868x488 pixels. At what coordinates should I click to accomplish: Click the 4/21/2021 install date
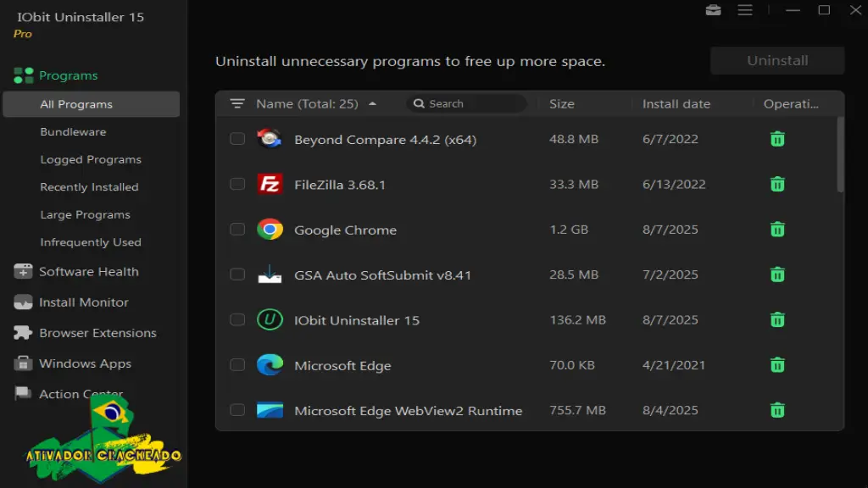(674, 365)
